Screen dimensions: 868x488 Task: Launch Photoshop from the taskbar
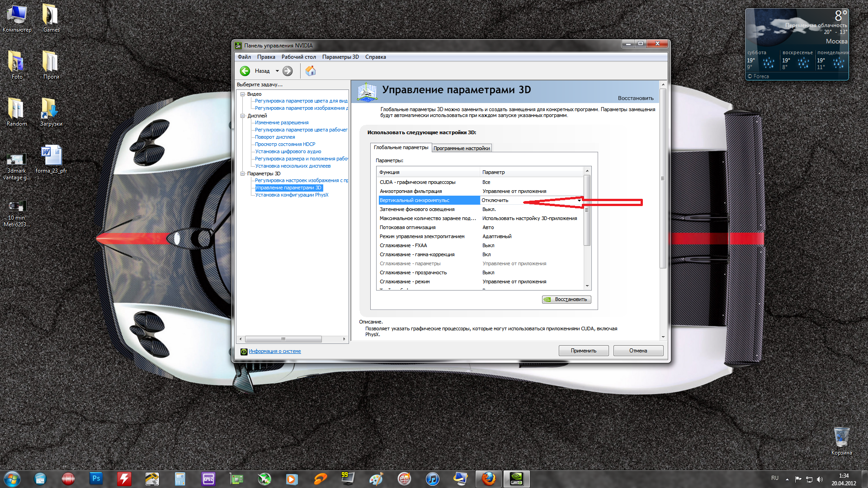click(x=96, y=479)
